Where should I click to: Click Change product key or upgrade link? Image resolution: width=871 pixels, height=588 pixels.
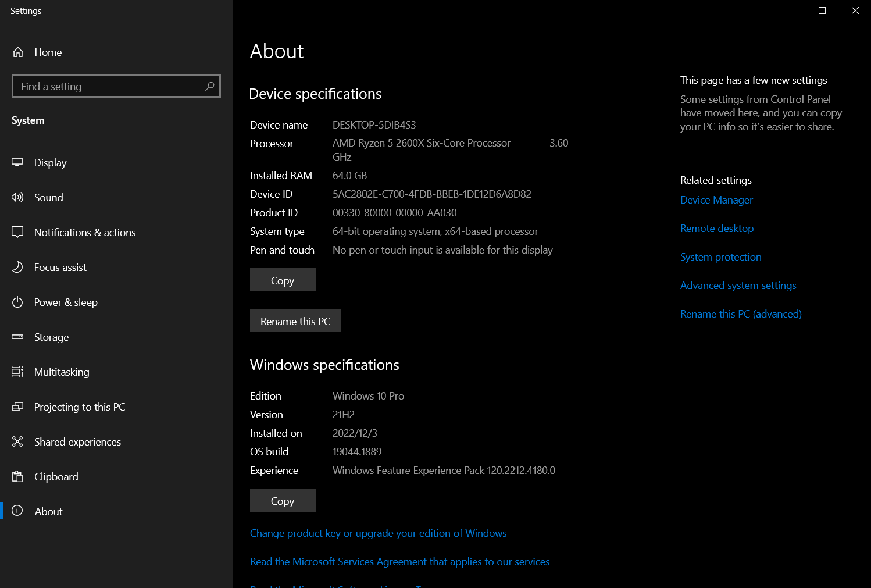tap(378, 533)
